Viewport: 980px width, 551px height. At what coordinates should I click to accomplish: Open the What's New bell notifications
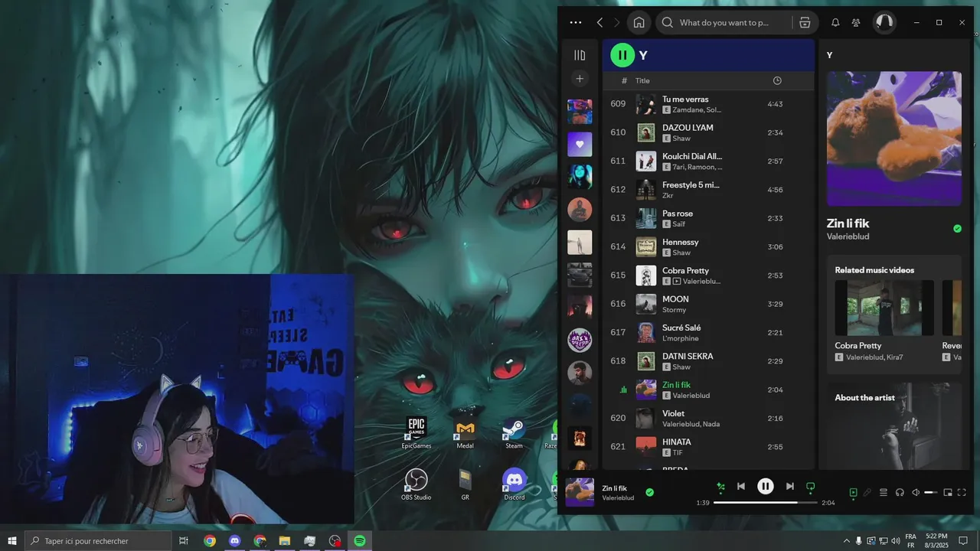tap(835, 23)
